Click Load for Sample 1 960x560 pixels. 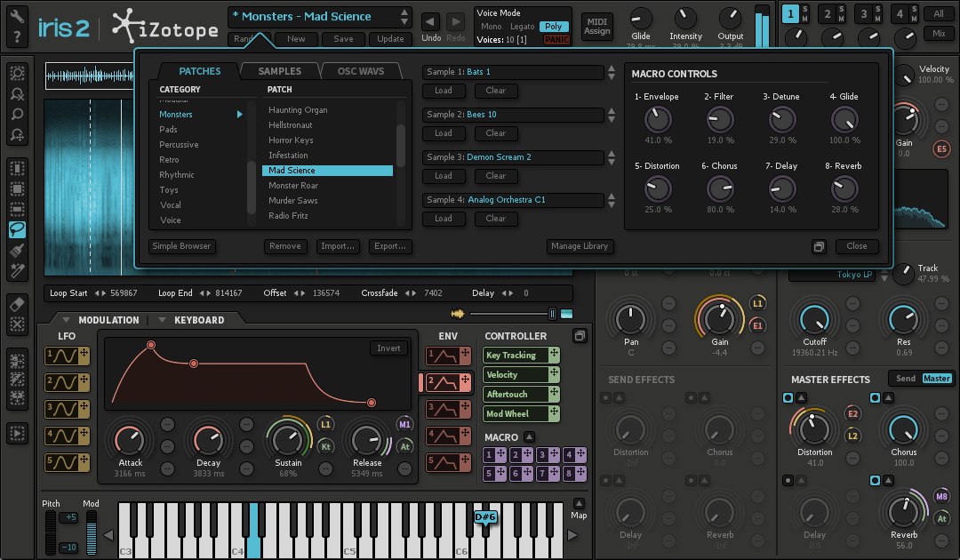444,91
